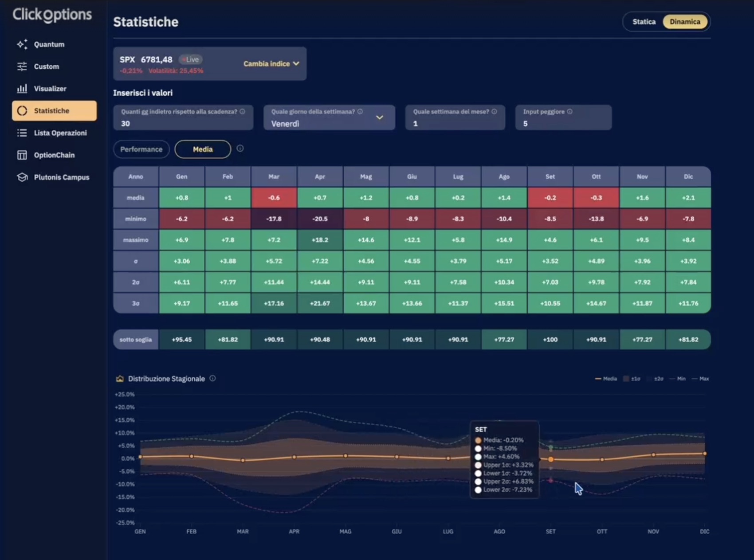Click the Mar column header
The image size is (754, 560).
click(x=274, y=176)
